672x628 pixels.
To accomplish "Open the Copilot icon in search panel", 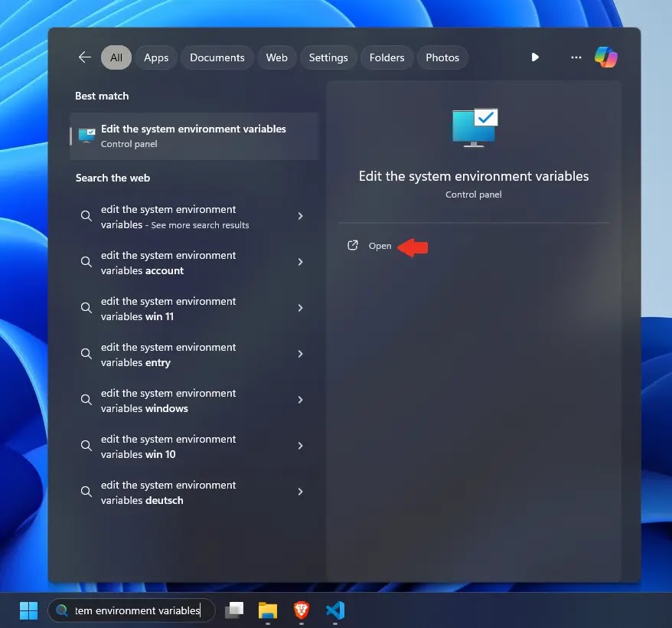I will point(605,57).
